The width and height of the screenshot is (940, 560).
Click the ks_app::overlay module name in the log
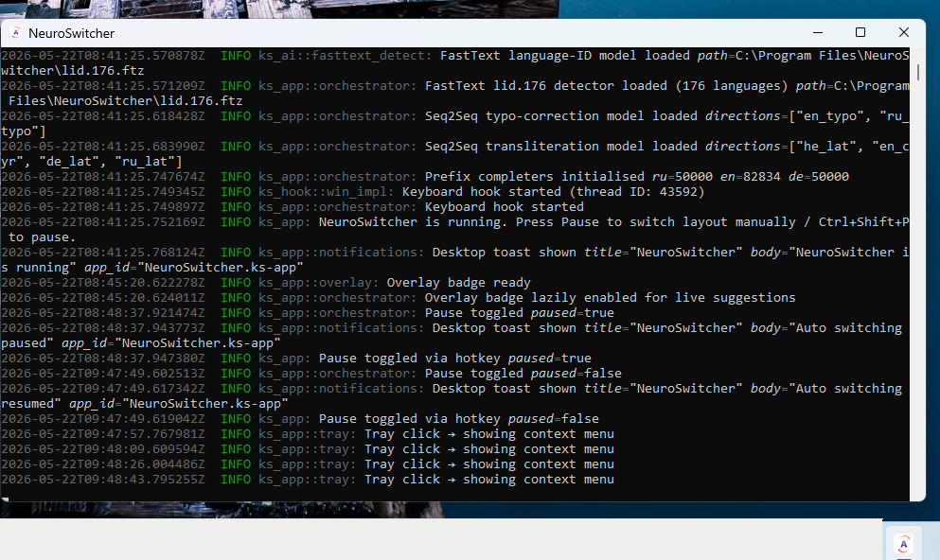coord(318,282)
